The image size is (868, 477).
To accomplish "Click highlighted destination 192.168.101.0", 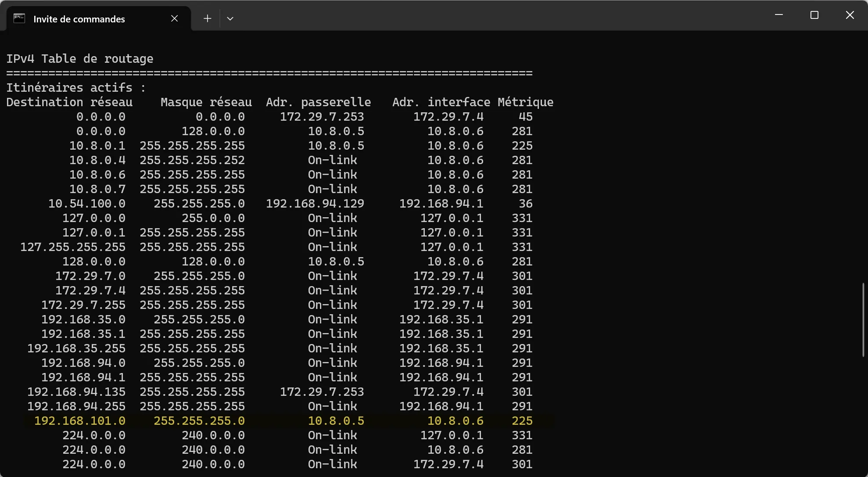I will (80, 421).
